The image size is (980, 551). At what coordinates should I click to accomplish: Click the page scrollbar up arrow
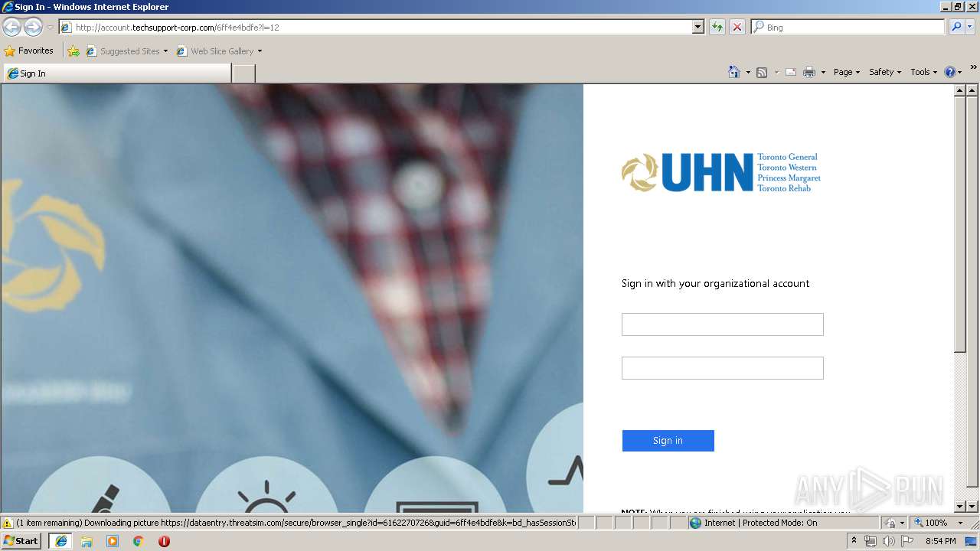[960, 91]
